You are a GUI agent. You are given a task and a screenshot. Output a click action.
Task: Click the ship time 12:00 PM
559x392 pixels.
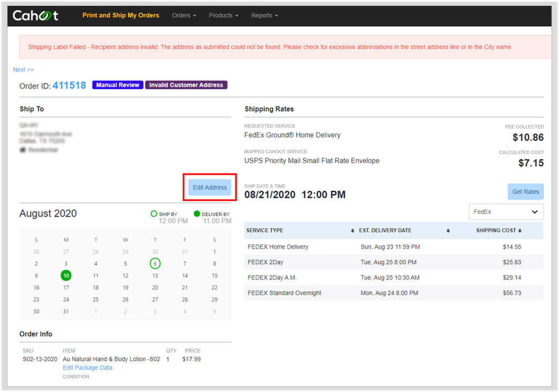point(323,195)
